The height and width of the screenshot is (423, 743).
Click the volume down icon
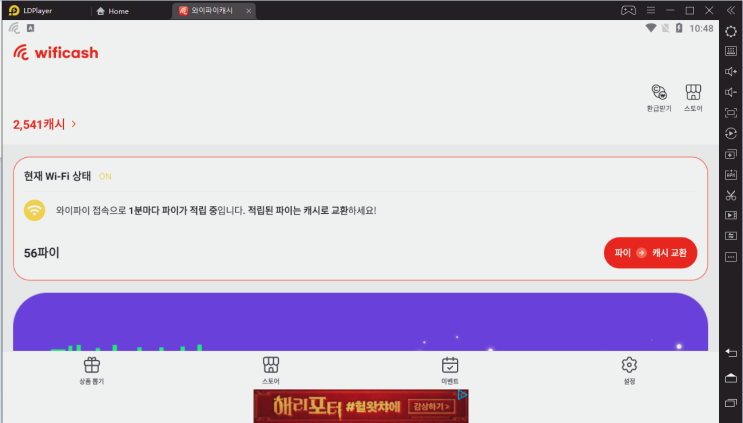(x=731, y=92)
